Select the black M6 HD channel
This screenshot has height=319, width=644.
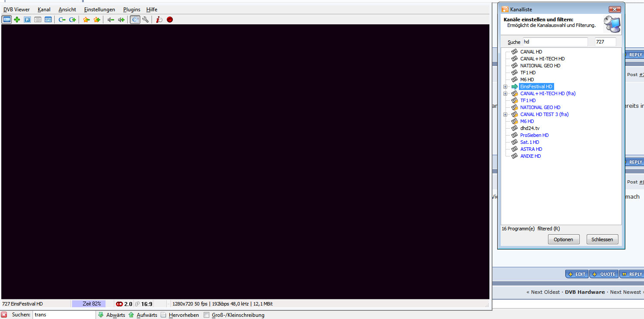coord(527,80)
